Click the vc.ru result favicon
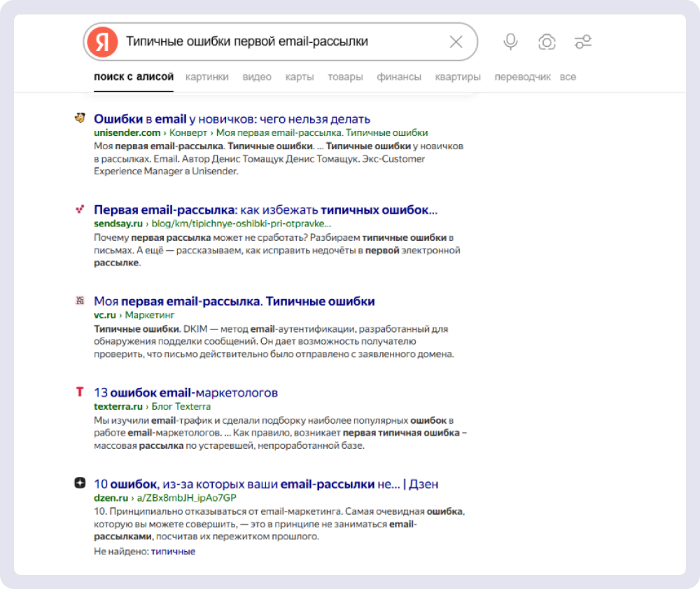The image size is (700, 589). [x=80, y=300]
